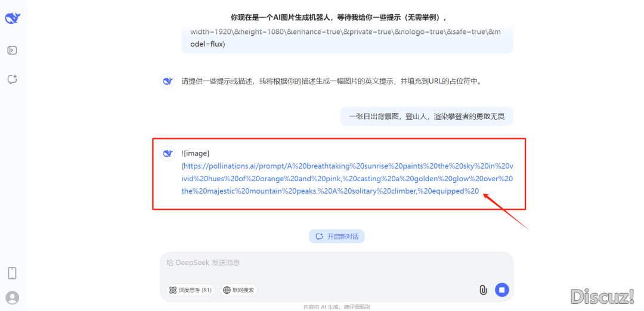
Task: Start a new chat from sidebar icon
Action: 12,79
